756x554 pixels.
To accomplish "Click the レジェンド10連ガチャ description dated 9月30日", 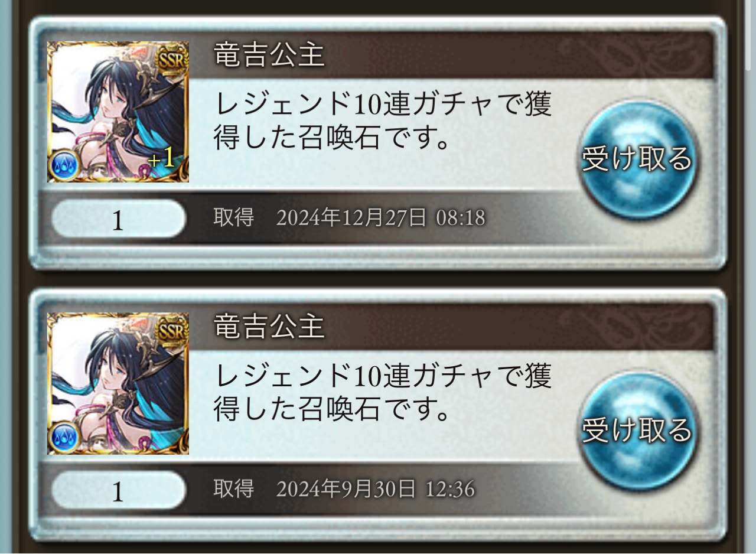I will pos(383,393).
